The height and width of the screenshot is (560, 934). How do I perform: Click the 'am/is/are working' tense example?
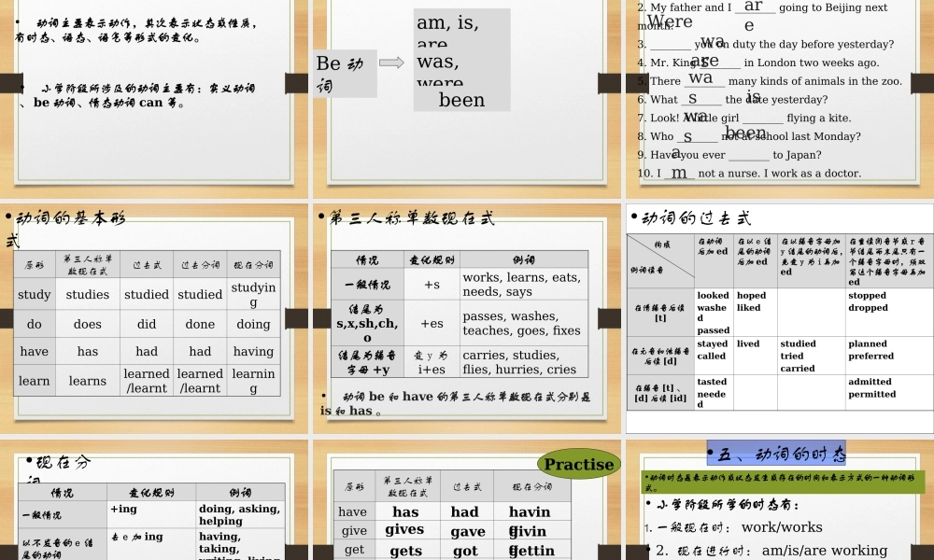825,551
